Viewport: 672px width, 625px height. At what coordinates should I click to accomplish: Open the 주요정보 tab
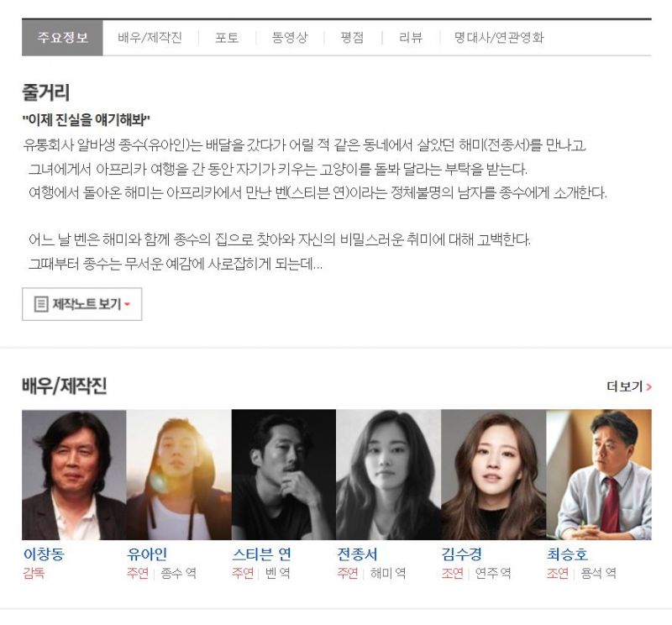pos(62,38)
